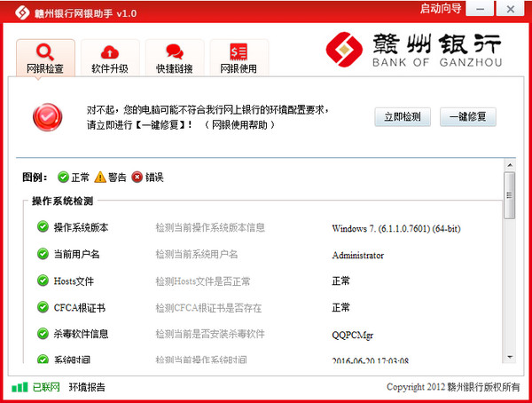Click the 立即检测 button
Image resolution: width=532 pixels, height=403 pixels.
(x=403, y=117)
